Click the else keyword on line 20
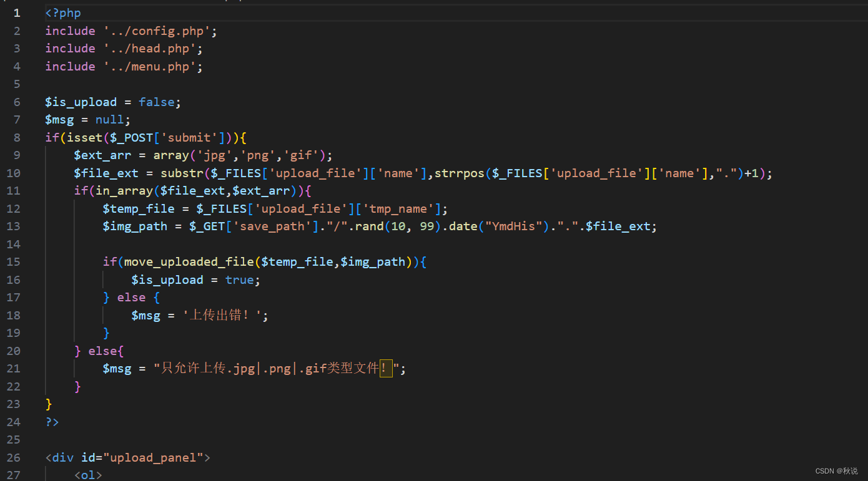 tap(103, 351)
